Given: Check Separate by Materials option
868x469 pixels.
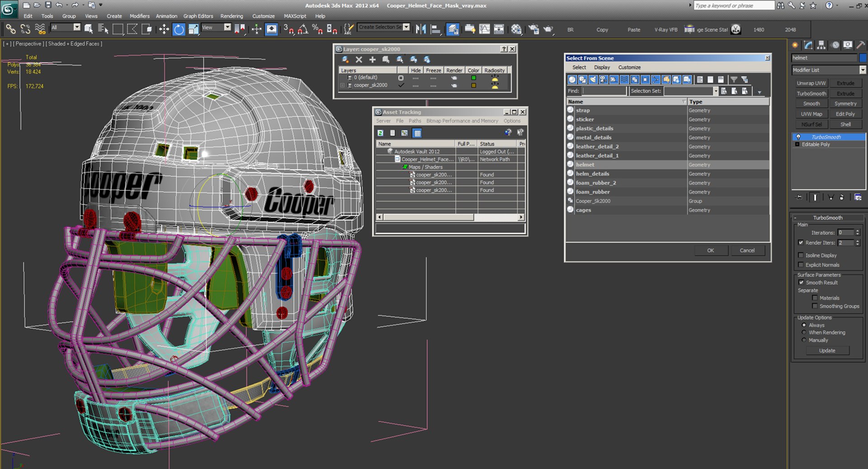Looking at the screenshot, I should point(815,298).
